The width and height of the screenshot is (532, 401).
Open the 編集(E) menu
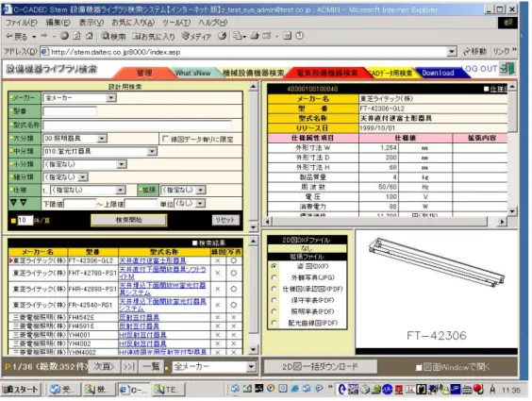(x=58, y=23)
